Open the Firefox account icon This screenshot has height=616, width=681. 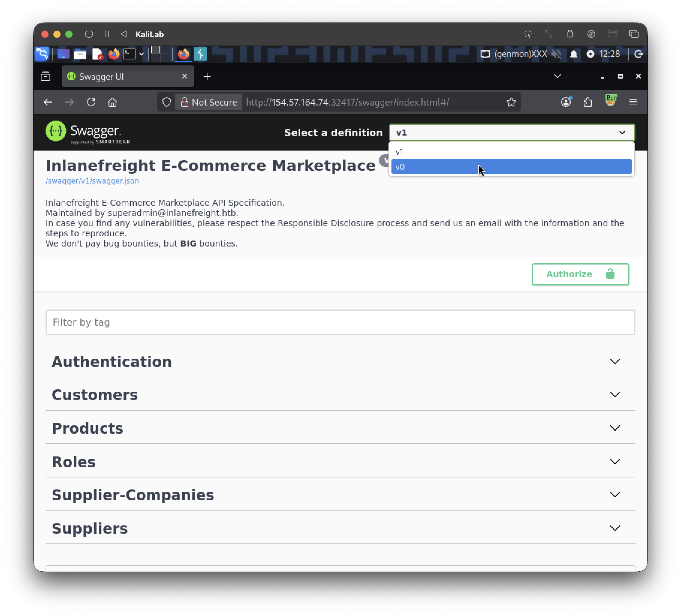(566, 102)
